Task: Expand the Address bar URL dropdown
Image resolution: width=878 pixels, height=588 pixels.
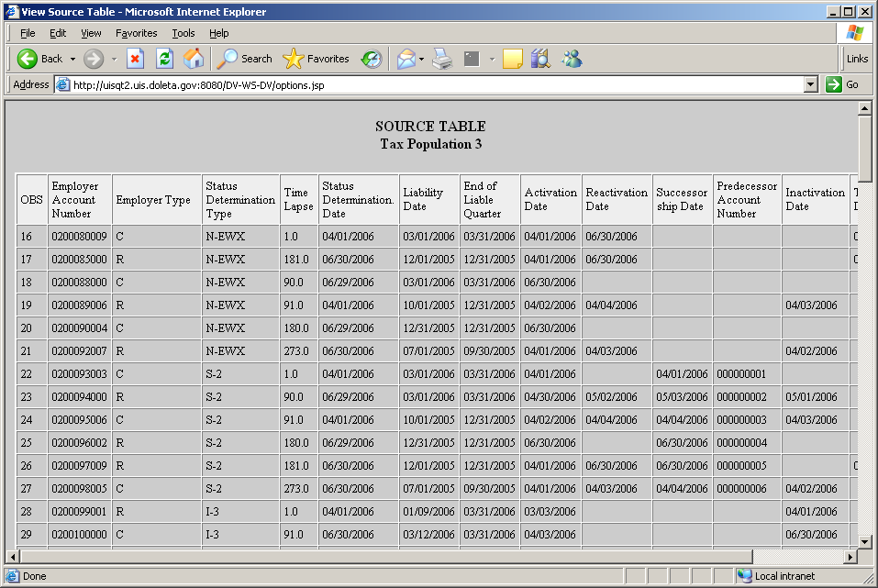Action: click(x=810, y=84)
